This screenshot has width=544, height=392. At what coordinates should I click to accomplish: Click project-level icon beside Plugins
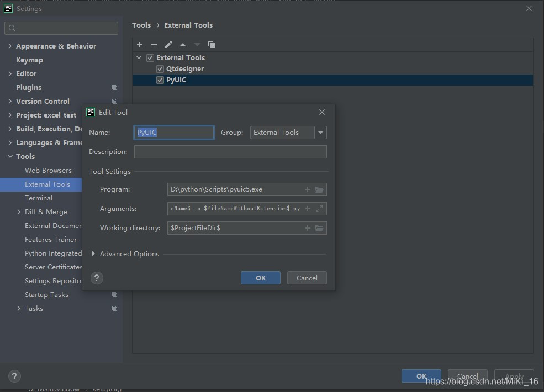point(114,87)
